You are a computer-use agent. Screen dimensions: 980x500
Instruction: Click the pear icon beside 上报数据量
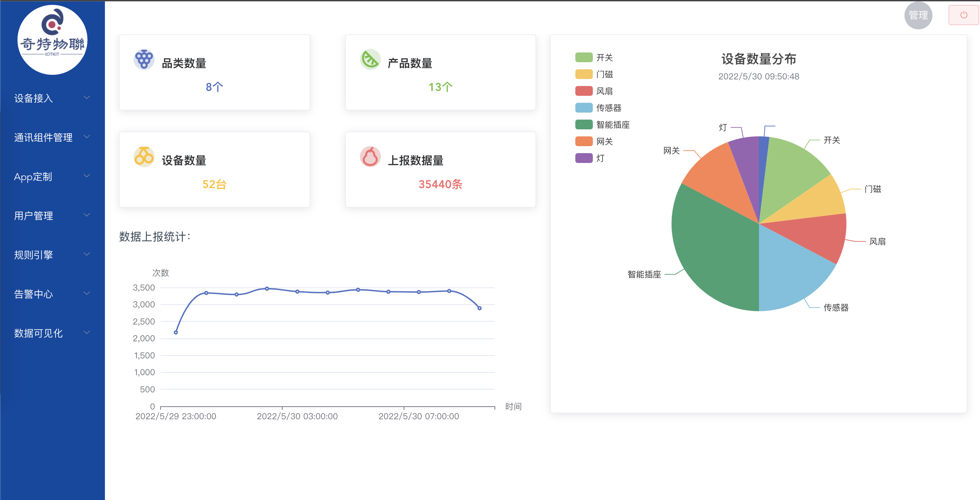(x=370, y=157)
